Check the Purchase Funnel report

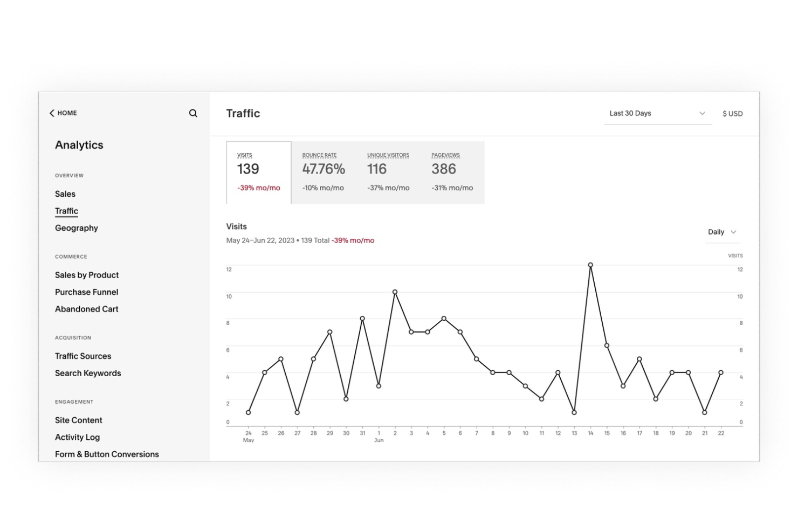pyautogui.click(x=86, y=292)
